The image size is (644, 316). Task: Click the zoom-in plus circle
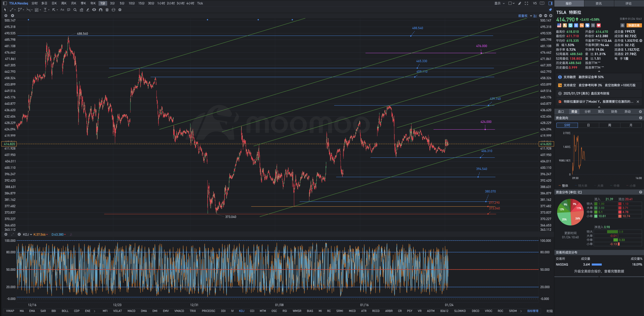pyautogui.click(x=551, y=16)
